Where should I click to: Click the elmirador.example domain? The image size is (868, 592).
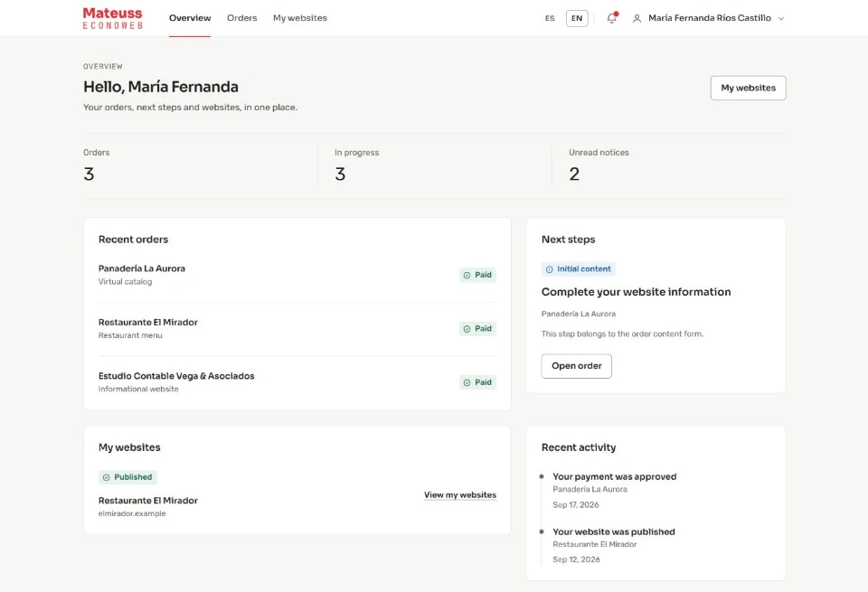[x=132, y=513]
